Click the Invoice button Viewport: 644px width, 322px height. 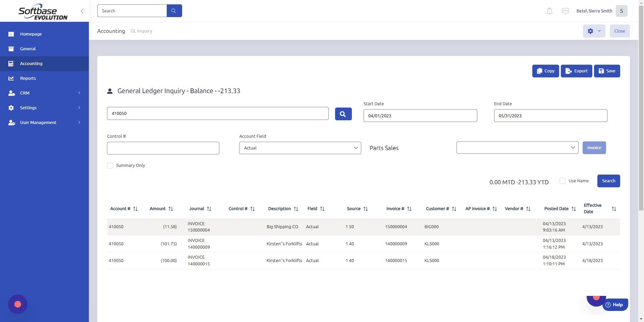[594, 148]
